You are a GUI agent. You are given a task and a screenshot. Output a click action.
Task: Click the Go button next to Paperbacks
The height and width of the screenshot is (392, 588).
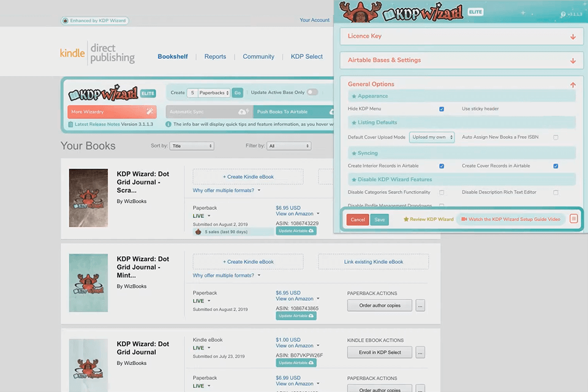(x=238, y=92)
